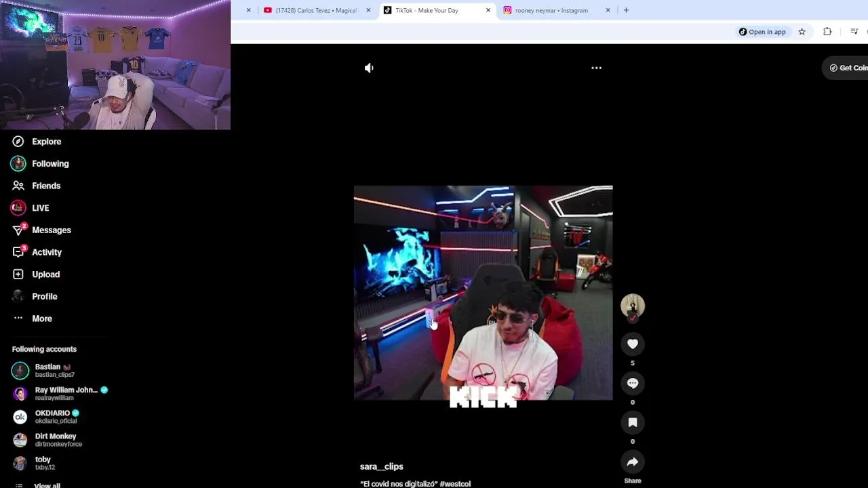
Task: Open the Explore compass icon
Action: 18,142
